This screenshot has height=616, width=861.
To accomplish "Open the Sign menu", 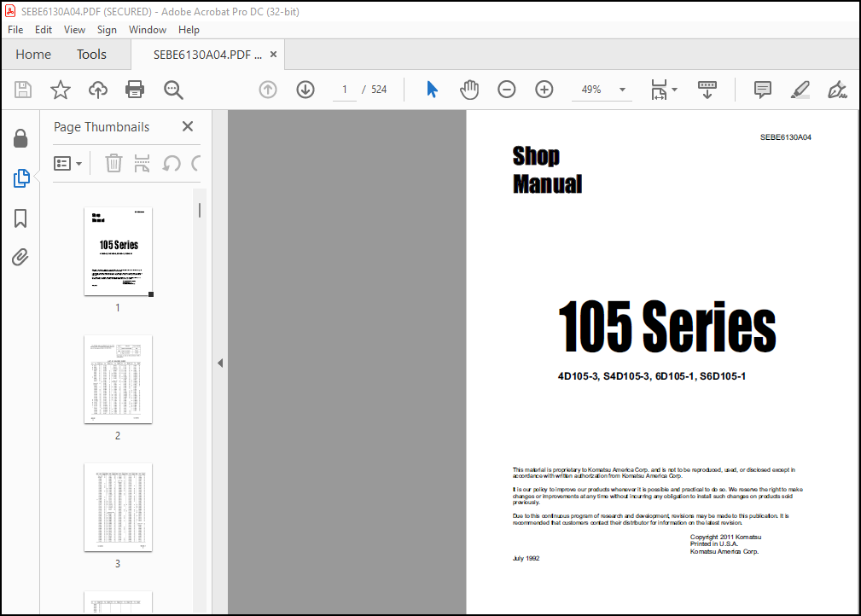I will tap(107, 30).
